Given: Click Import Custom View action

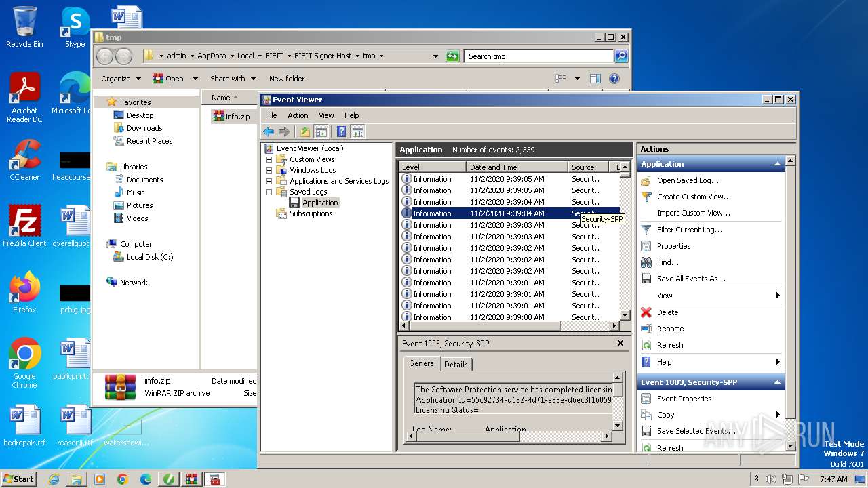Looking at the screenshot, I should [694, 213].
